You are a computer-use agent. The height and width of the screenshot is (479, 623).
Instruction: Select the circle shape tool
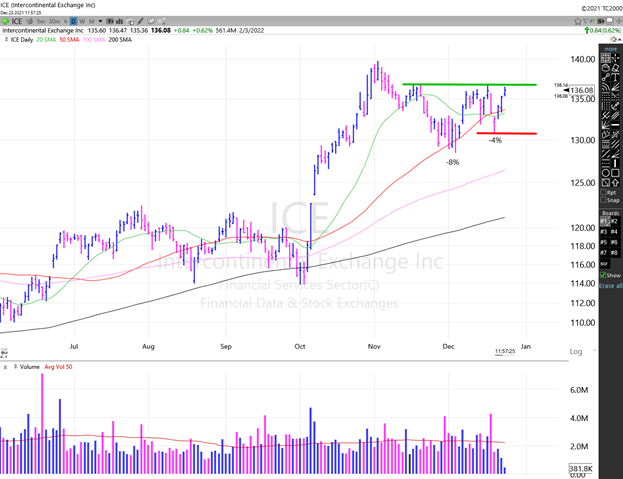(606, 173)
